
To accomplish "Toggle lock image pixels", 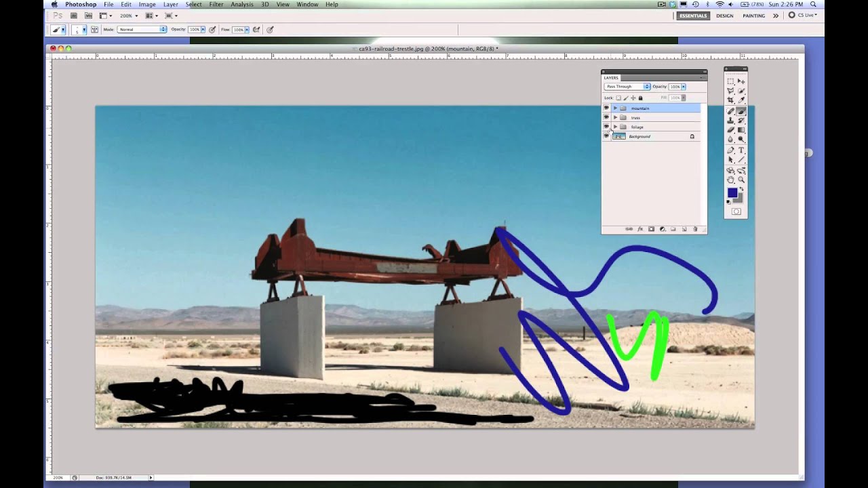I will (x=625, y=98).
